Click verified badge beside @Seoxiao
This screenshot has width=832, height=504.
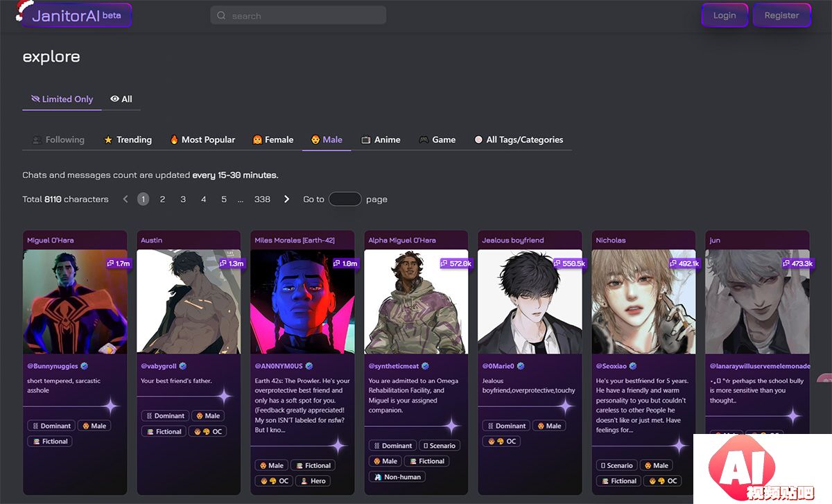pyautogui.click(x=633, y=365)
